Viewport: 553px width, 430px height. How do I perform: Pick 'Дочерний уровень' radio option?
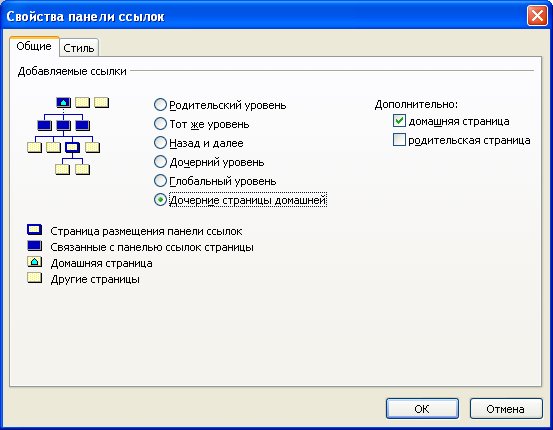tap(160, 162)
